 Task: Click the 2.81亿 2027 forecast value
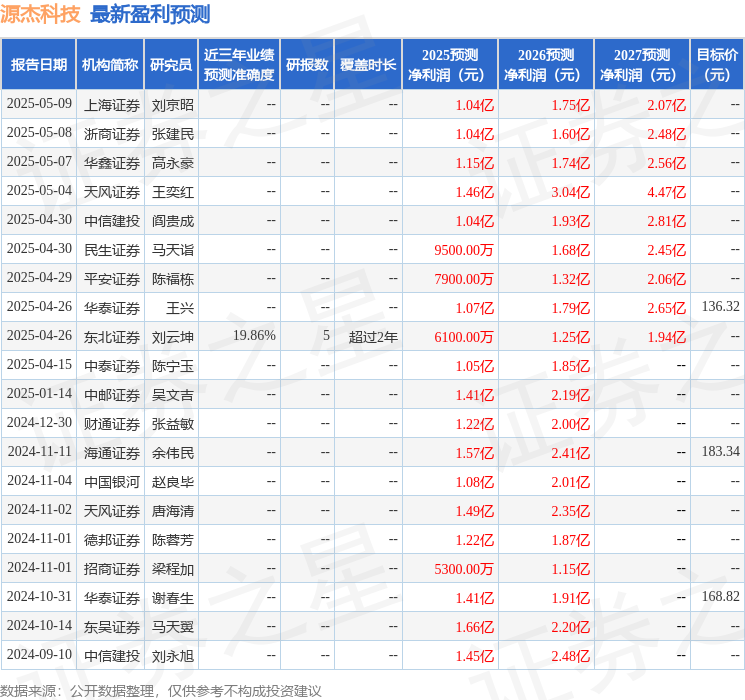666,221
